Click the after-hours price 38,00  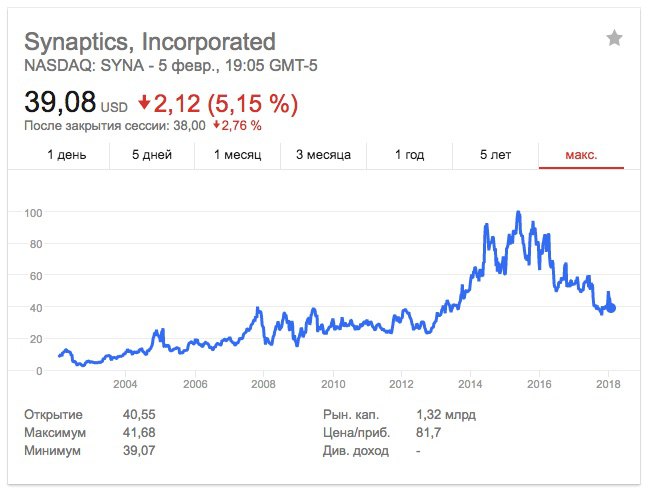(188, 126)
